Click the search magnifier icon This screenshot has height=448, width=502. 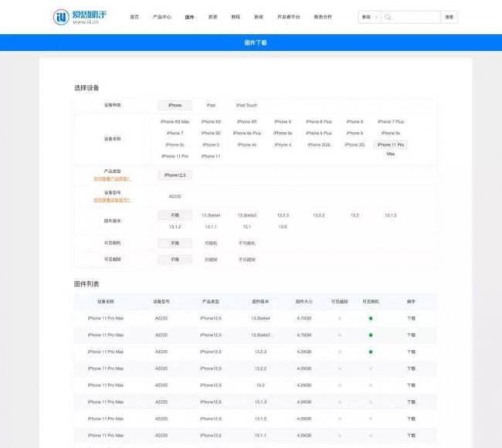[388, 17]
